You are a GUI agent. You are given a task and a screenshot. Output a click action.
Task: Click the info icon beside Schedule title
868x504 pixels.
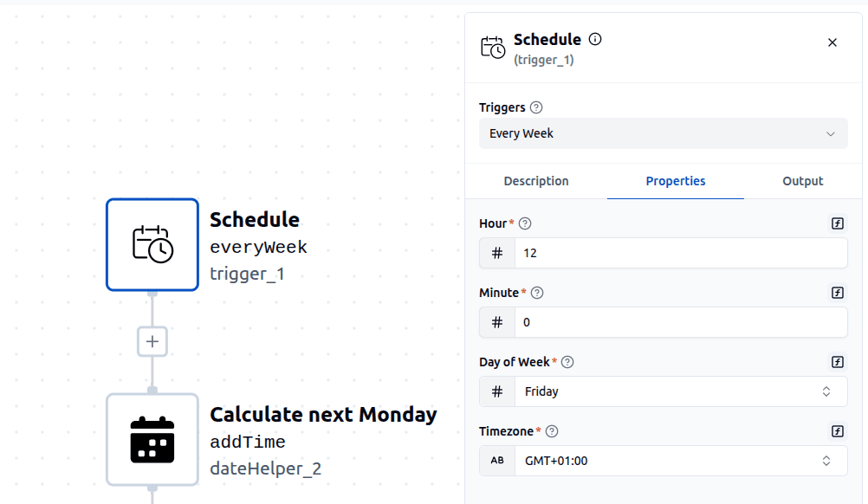[595, 38]
